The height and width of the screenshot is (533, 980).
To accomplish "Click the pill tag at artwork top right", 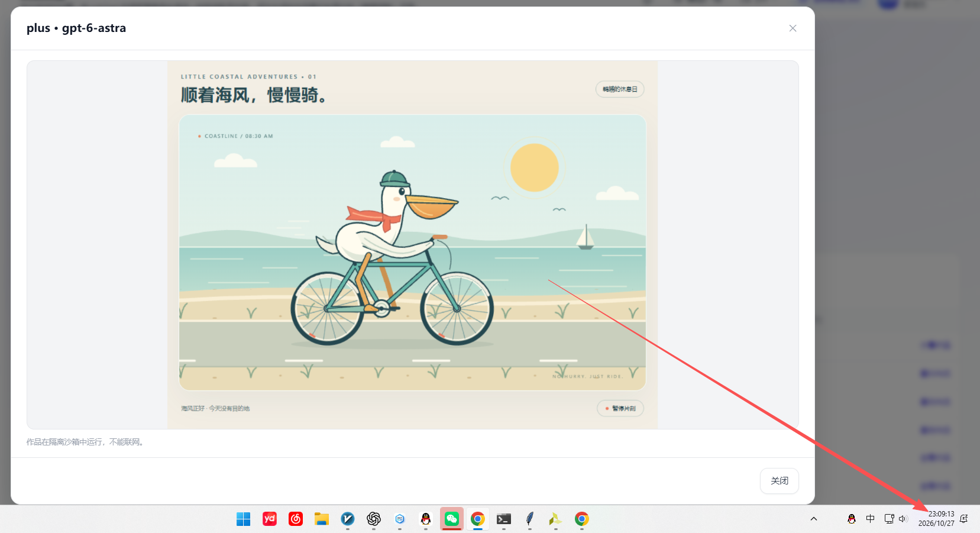I will coord(620,89).
